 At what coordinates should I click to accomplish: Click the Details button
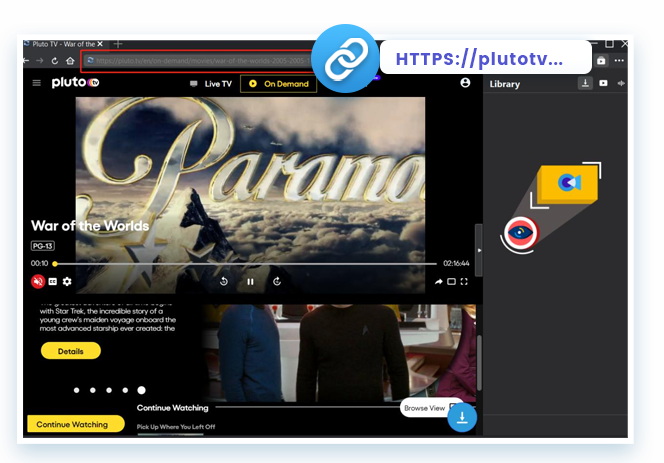tap(71, 351)
